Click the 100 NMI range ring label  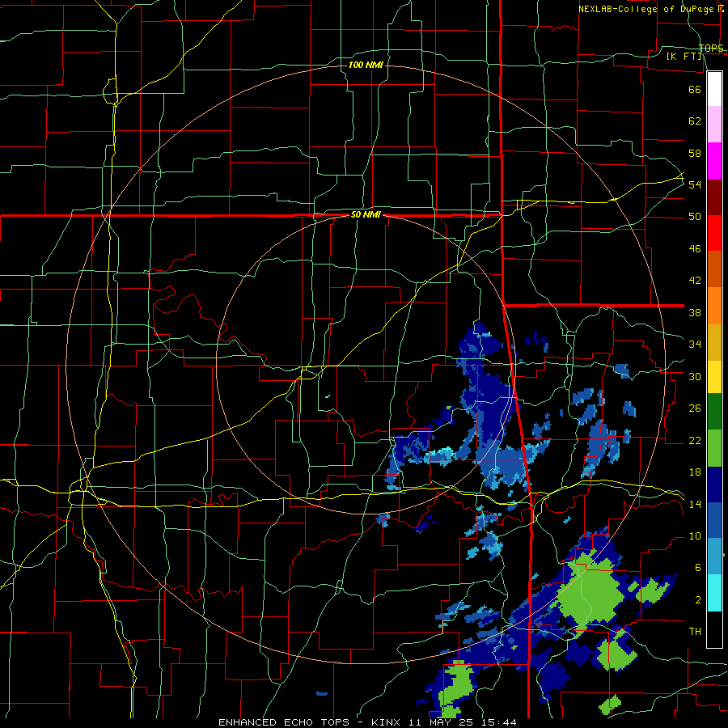pos(366,65)
